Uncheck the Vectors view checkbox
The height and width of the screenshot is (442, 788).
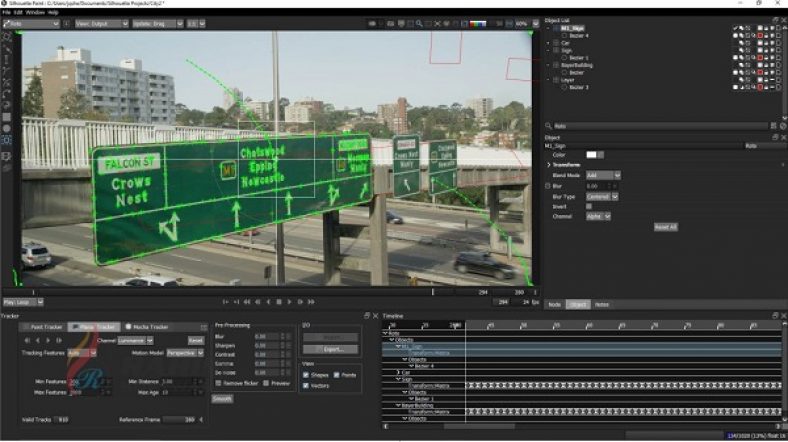[305, 384]
